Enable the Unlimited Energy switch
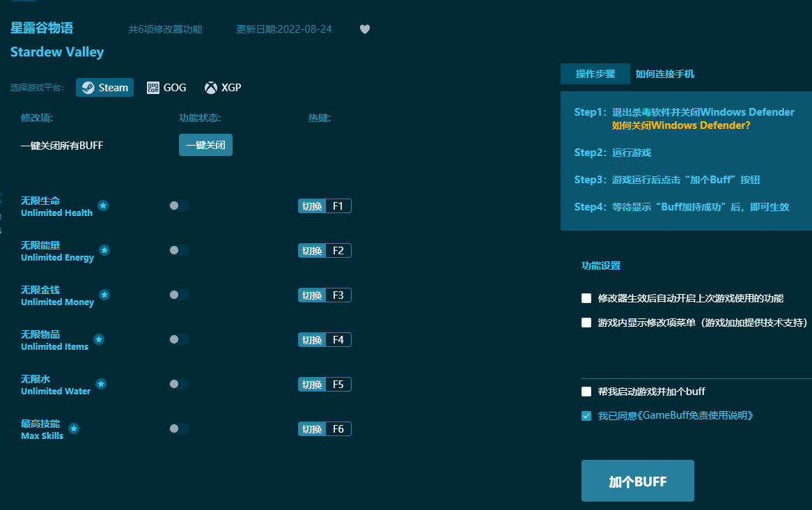812x510 pixels. point(178,250)
